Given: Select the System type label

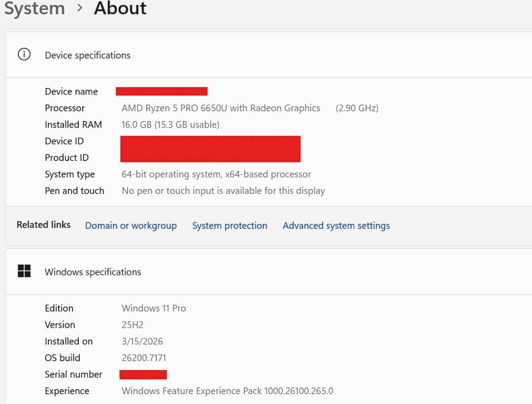Looking at the screenshot, I should 70,175.
